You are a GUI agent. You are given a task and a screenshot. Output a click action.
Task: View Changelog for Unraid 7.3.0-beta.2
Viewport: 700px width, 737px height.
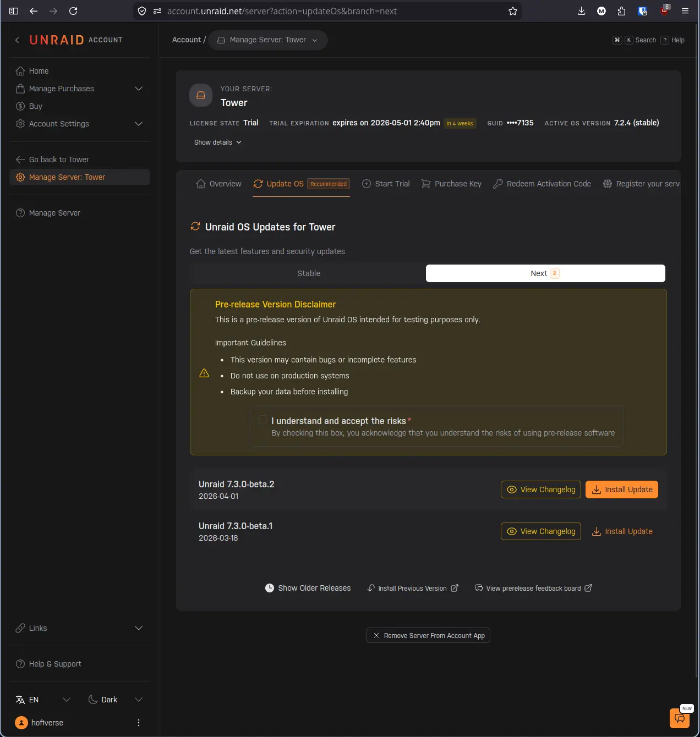pyautogui.click(x=541, y=490)
